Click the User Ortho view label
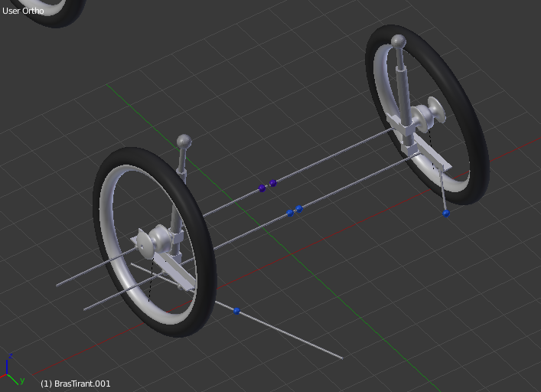Image resolution: width=541 pixels, height=392 pixels. click(x=23, y=11)
